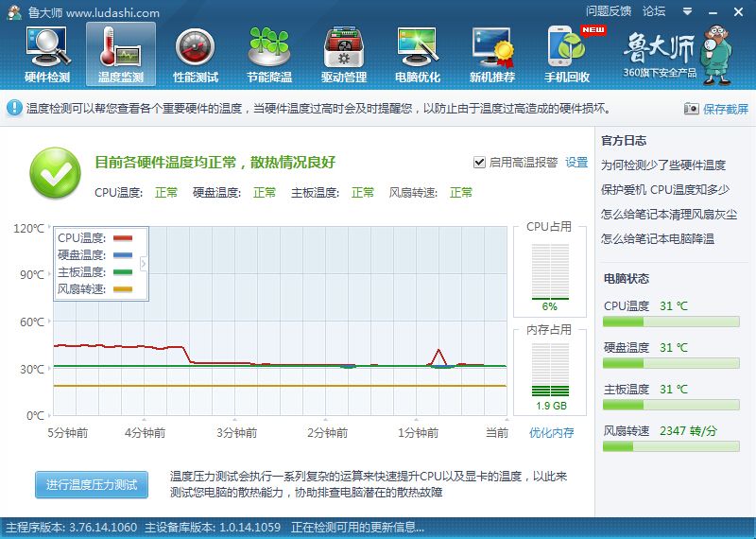The height and width of the screenshot is (539, 756).
Task: Click the camera icon beside 保存截屏
Action: click(x=691, y=109)
